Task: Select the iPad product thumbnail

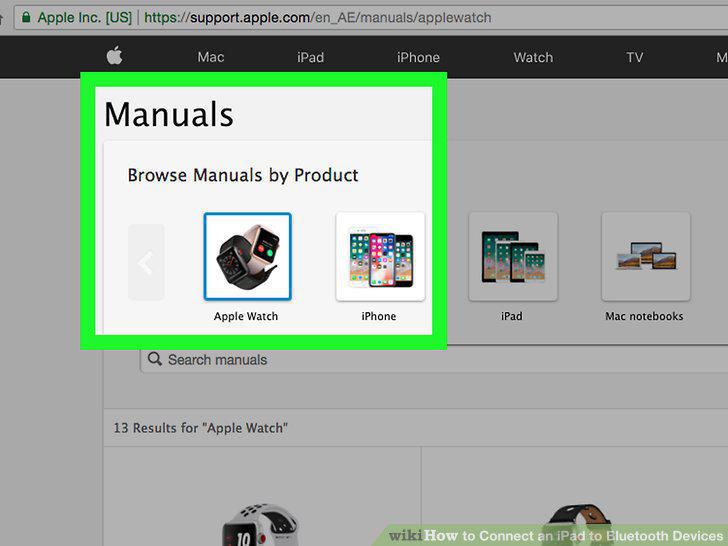Action: pyautogui.click(x=513, y=256)
